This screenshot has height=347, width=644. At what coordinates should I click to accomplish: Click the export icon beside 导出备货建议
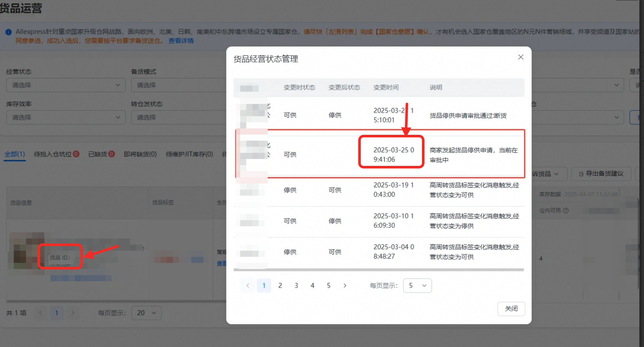click(581, 174)
